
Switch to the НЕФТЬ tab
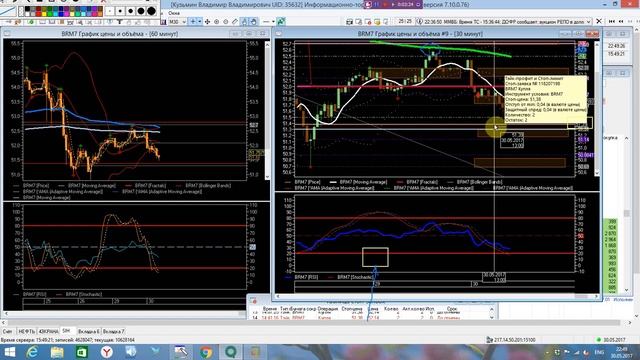[x=27, y=331]
